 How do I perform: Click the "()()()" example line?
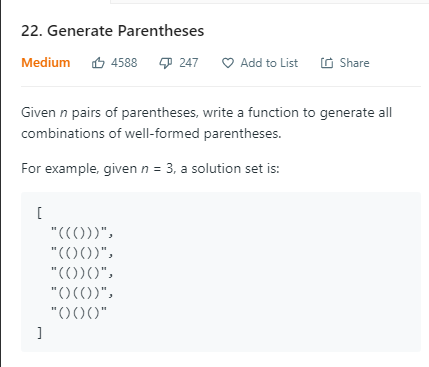click(79, 313)
